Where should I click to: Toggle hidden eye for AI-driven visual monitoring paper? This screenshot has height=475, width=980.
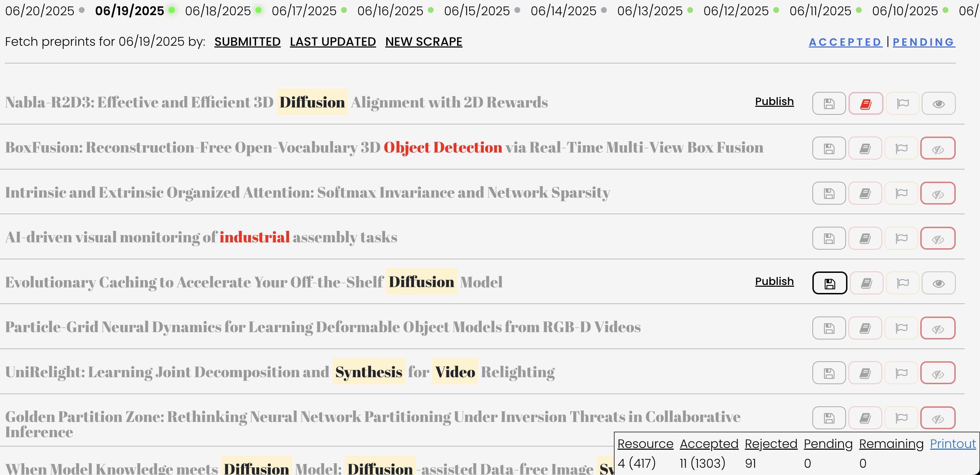click(x=938, y=238)
